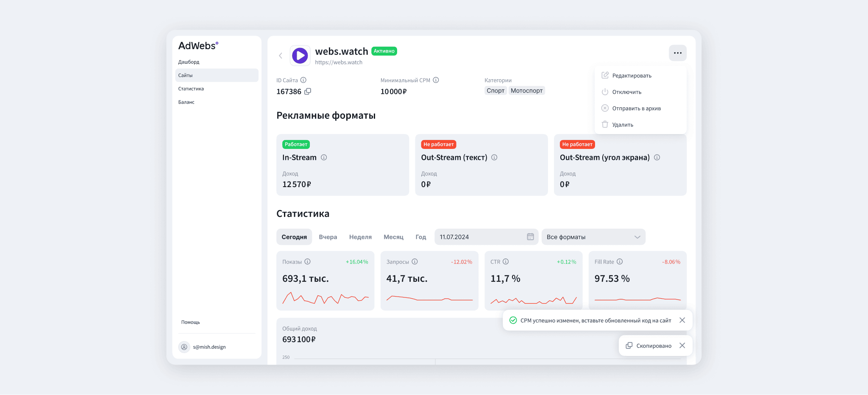Click the info icon next to ID Сайта
868x395 pixels.
click(303, 80)
